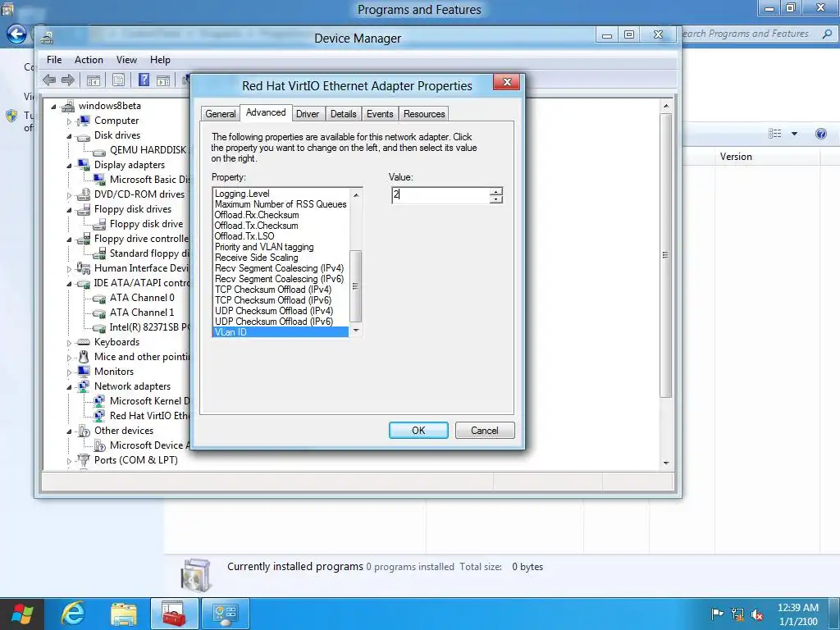Go back with Device Manager toolbar arrow

(49, 80)
